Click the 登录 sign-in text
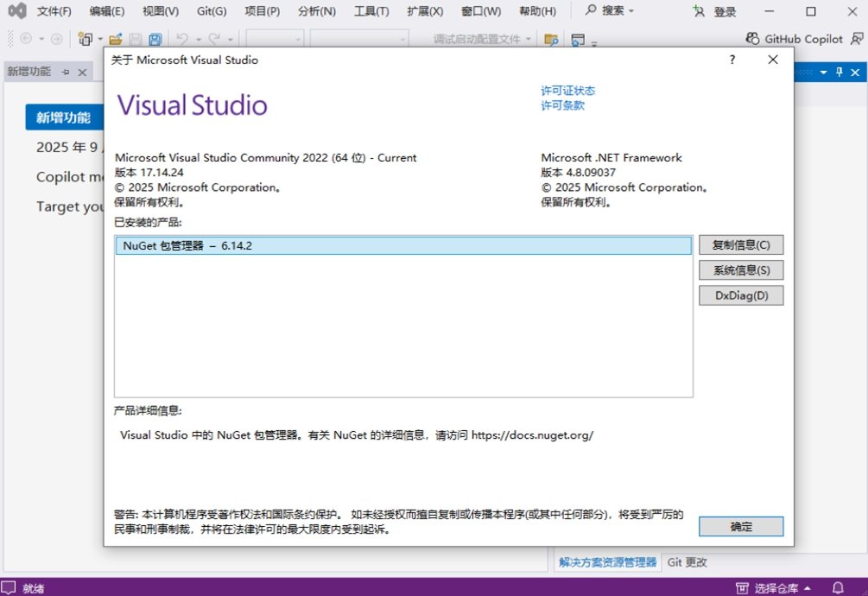The height and width of the screenshot is (596, 868). [725, 11]
